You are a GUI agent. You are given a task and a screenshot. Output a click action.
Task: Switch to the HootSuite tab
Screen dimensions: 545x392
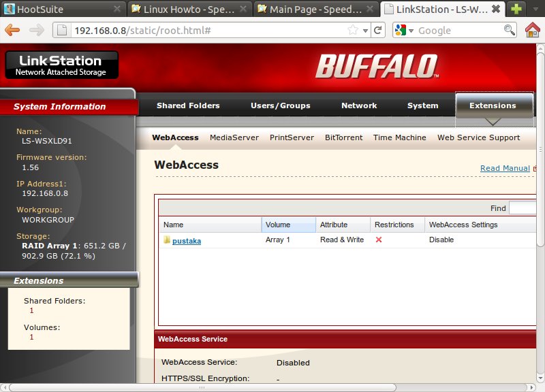[x=63, y=9]
